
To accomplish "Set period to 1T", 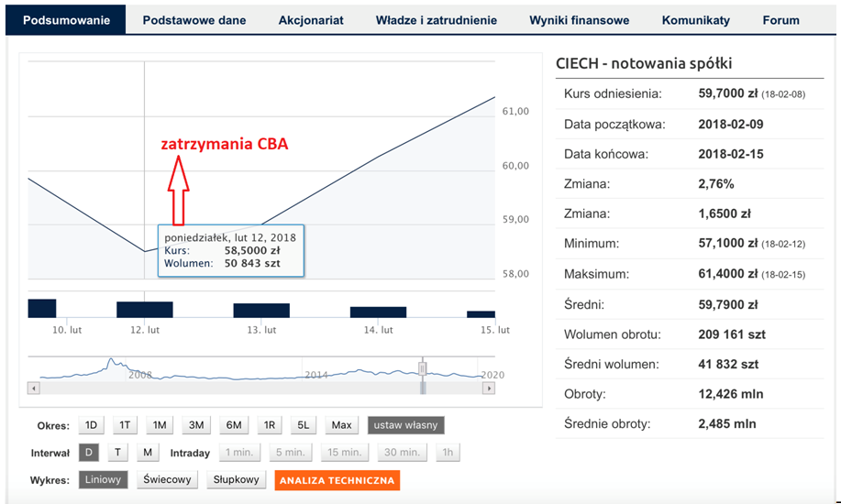I will (x=125, y=425).
